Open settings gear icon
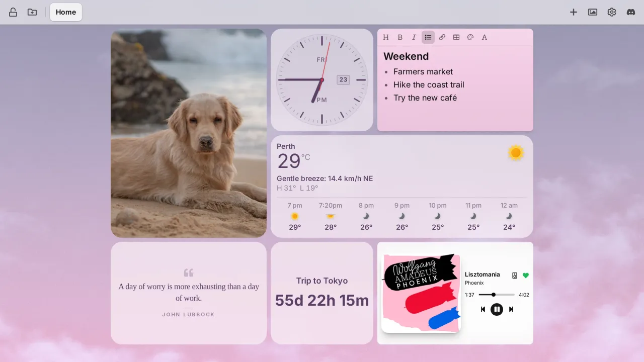 click(x=612, y=12)
